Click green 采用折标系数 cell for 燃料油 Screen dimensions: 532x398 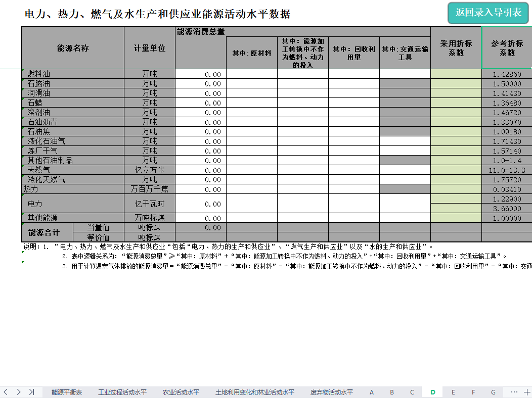[x=456, y=74]
